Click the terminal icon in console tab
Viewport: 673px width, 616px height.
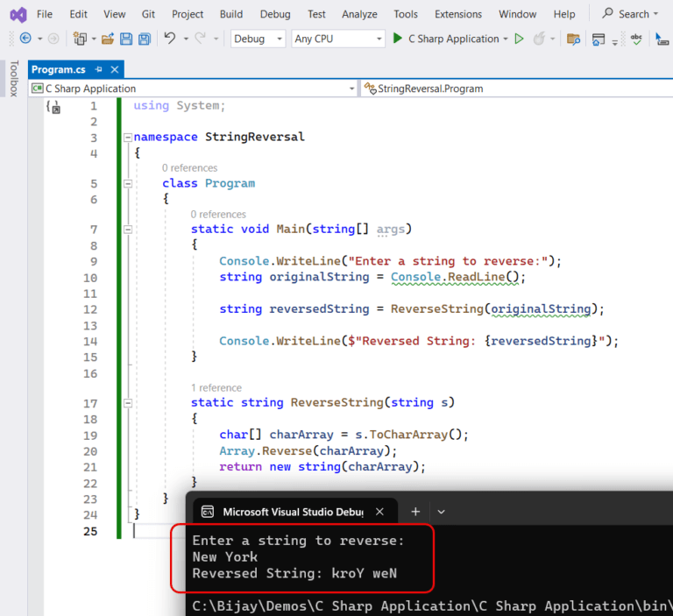[x=208, y=512]
